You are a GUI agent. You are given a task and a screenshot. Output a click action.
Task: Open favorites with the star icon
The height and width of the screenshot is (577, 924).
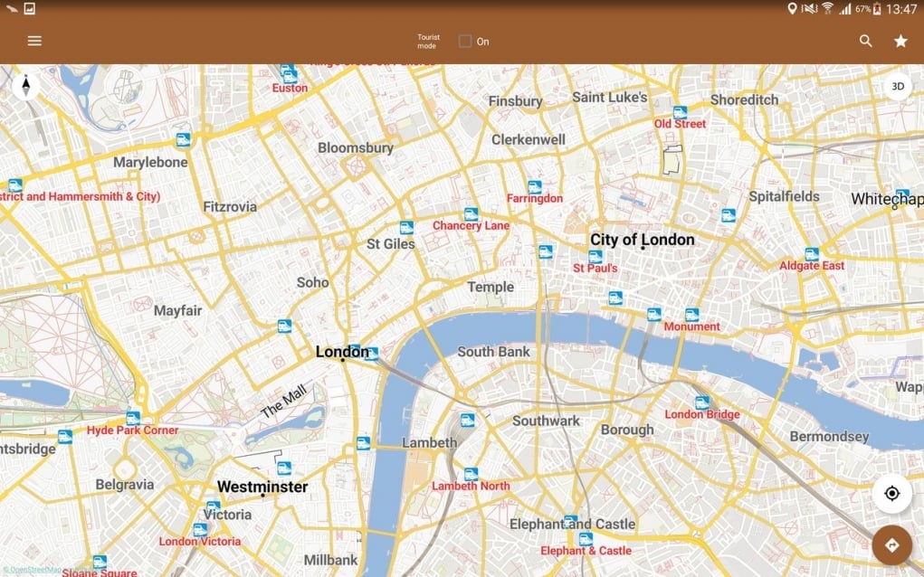coord(900,41)
